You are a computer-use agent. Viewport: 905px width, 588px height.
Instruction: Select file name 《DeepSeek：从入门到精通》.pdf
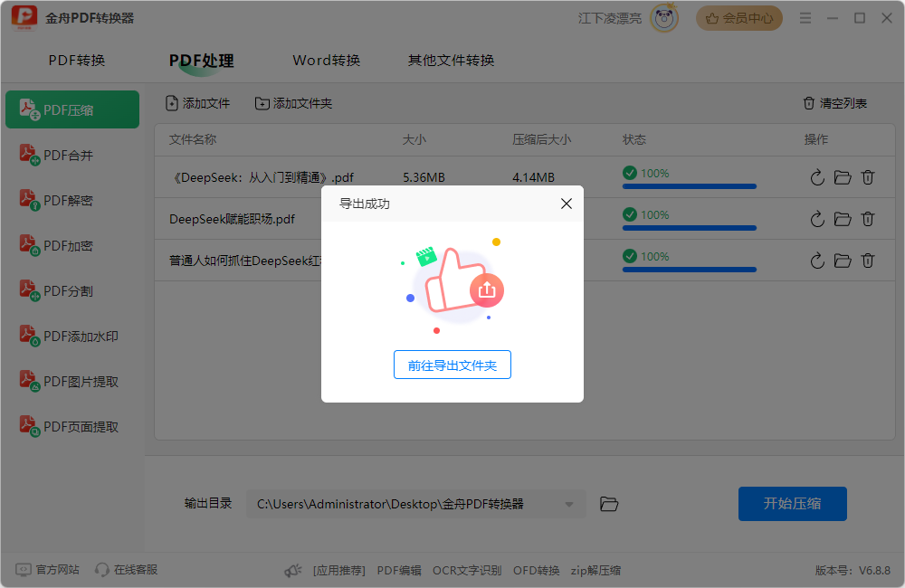coord(262,177)
